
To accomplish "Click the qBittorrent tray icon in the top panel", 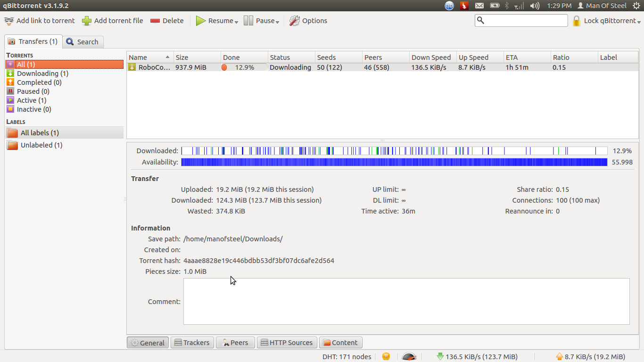I will point(449,6).
